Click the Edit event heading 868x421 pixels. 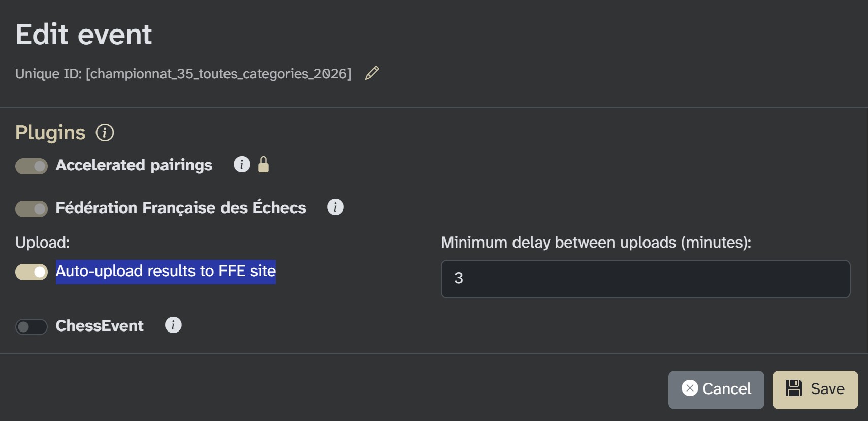(x=84, y=34)
